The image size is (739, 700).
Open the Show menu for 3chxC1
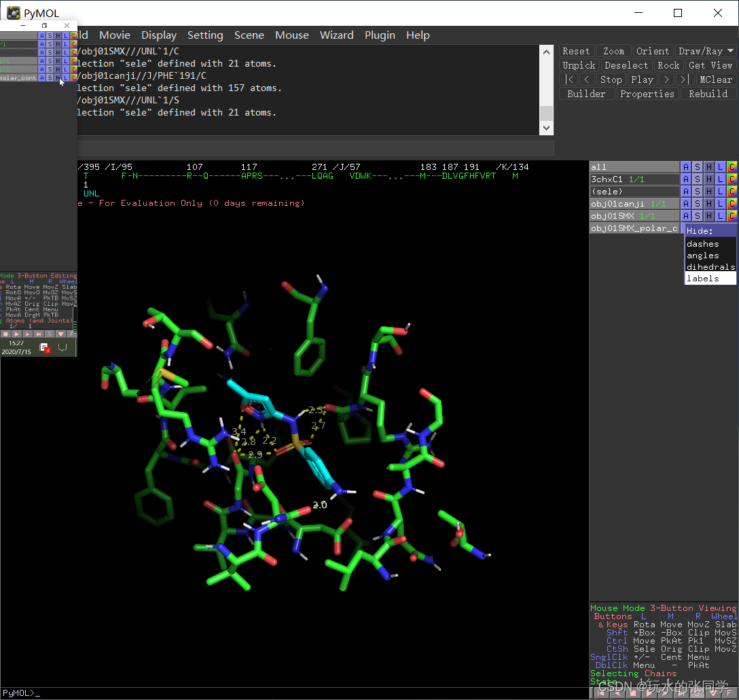click(x=697, y=179)
